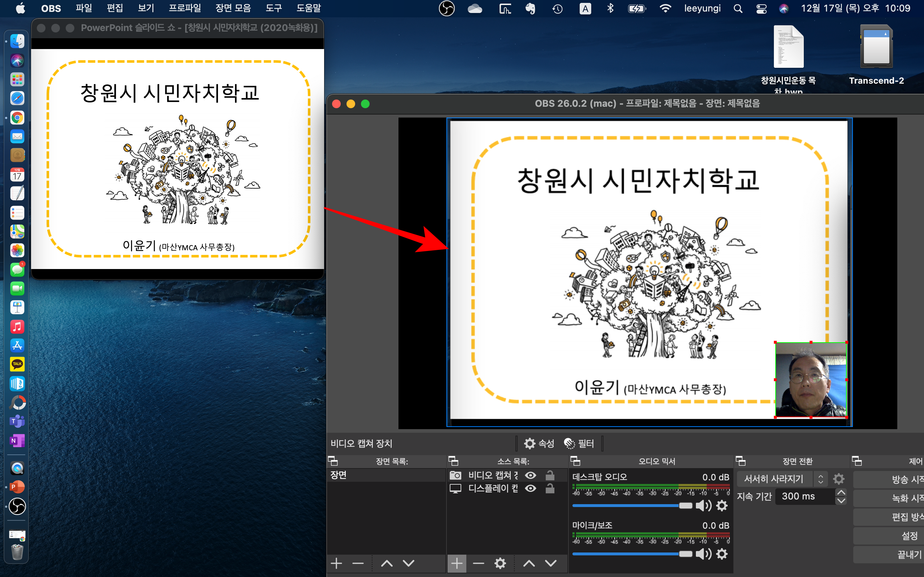Image resolution: width=924 pixels, height=577 pixels.
Task: Adjust the Desktop Audio volume slider
Action: 685,506
